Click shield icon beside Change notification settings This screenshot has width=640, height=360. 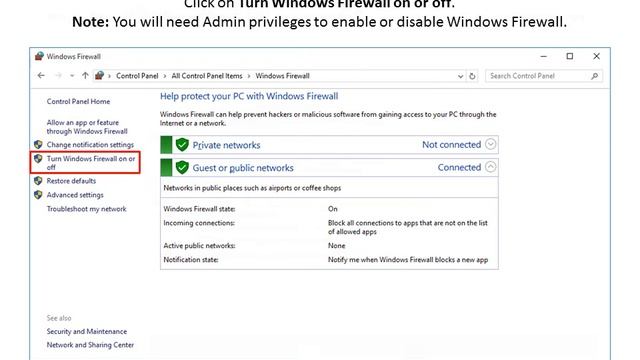coord(38,144)
